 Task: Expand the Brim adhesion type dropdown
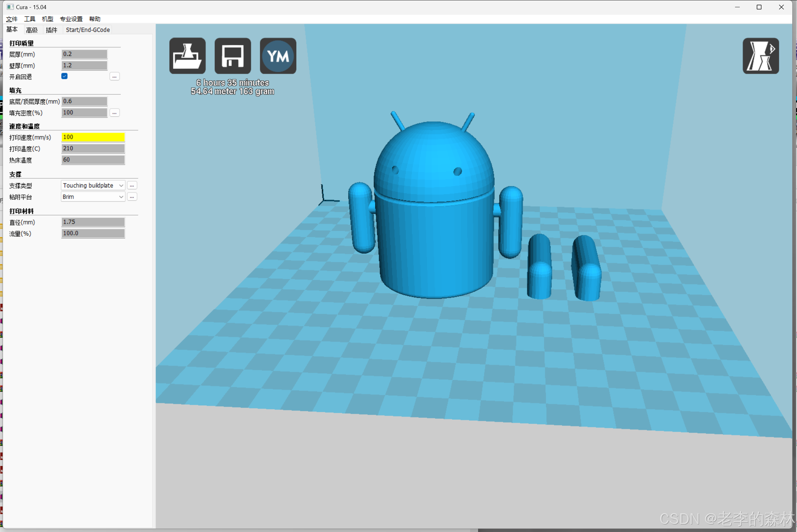tap(93, 197)
